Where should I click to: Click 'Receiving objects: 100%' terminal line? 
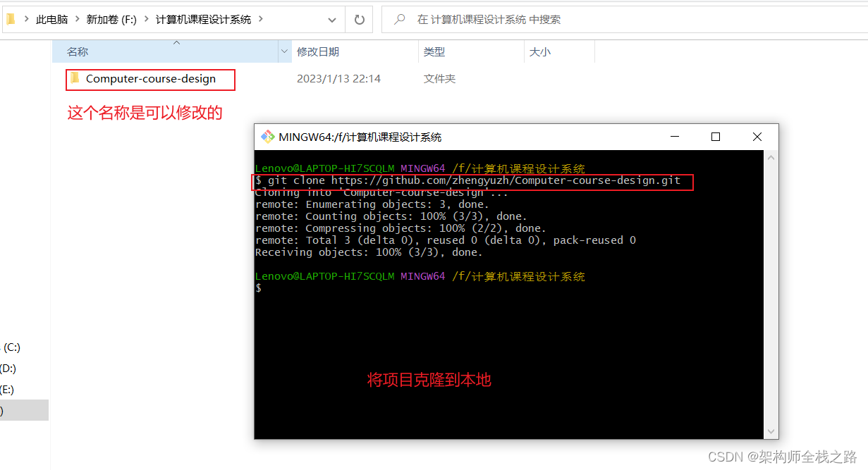(x=369, y=252)
